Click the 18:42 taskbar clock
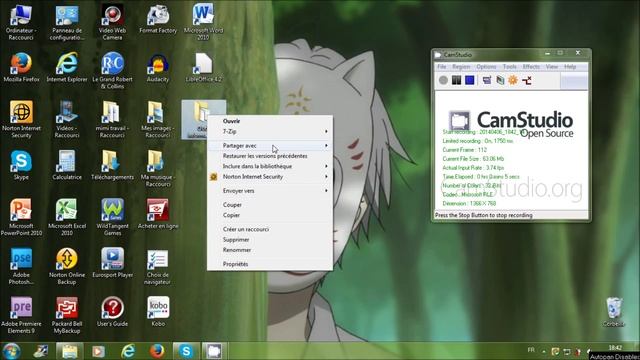The image size is (640, 360). tap(615, 348)
